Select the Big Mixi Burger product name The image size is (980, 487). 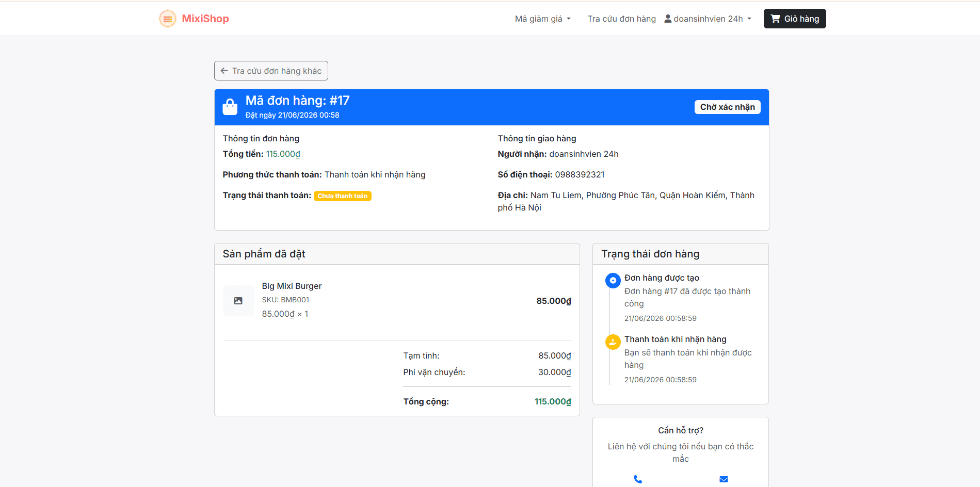[x=292, y=286]
